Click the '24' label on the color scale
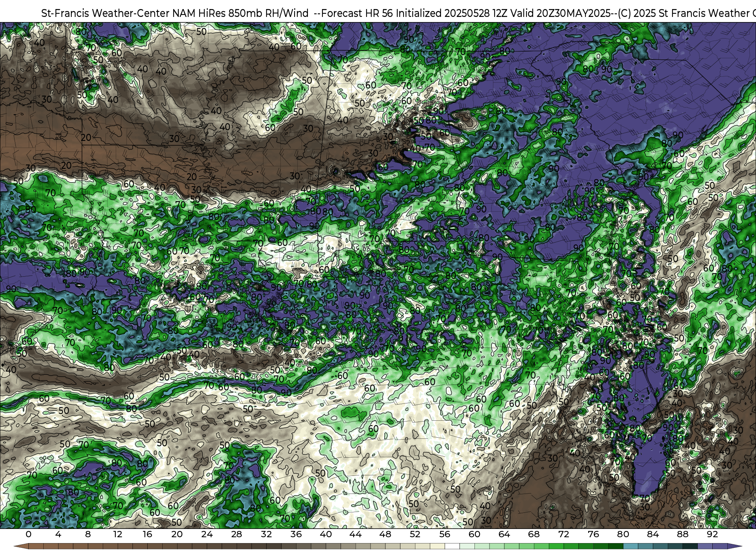756x551 pixels. [207, 534]
